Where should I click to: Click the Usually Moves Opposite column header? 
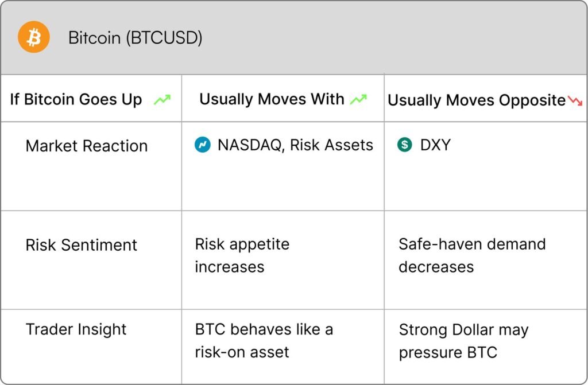(477, 100)
